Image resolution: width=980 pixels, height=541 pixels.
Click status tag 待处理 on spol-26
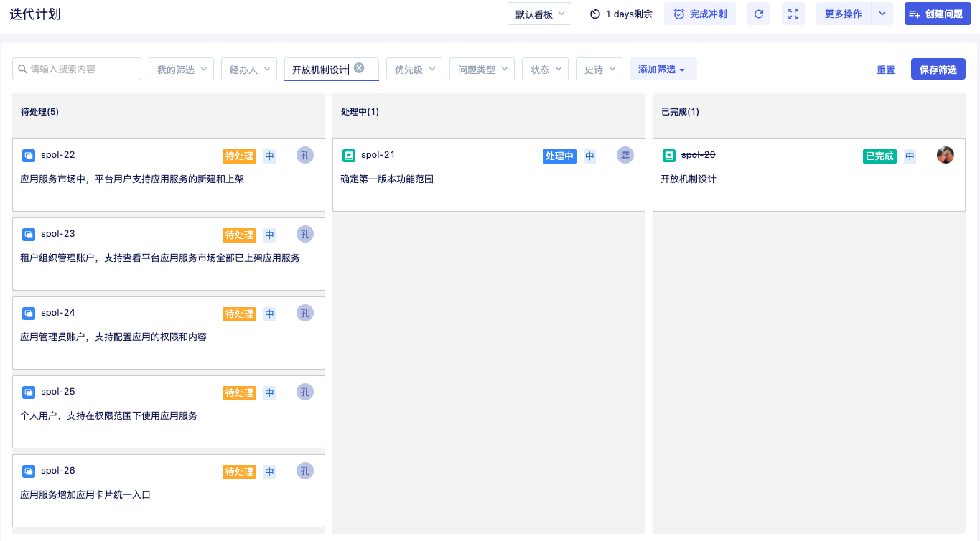pyautogui.click(x=239, y=471)
